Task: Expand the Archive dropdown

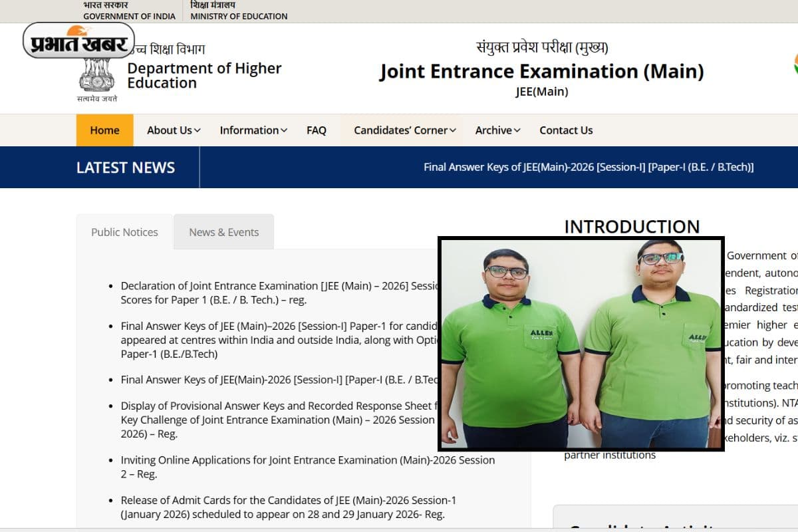Action: click(497, 130)
